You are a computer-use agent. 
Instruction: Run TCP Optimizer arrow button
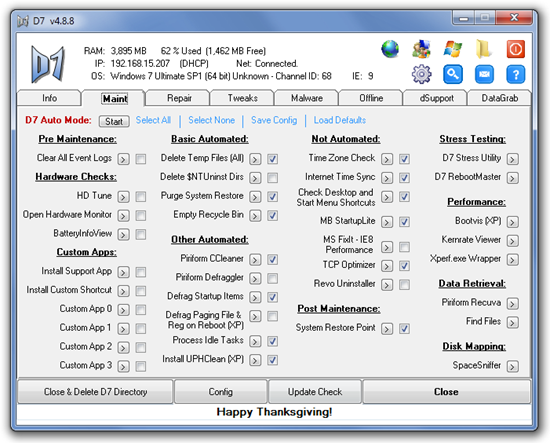[387, 266]
